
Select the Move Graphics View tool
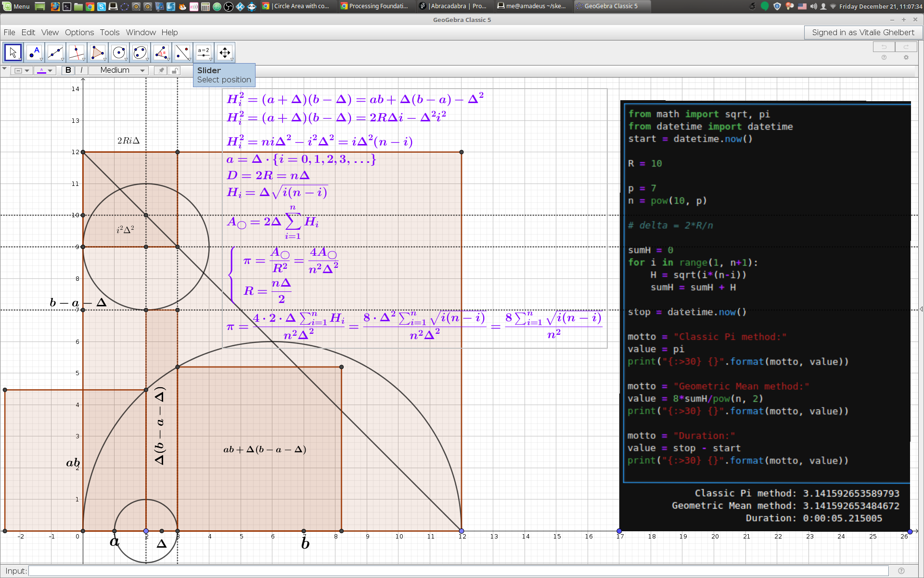coord(225,53)
